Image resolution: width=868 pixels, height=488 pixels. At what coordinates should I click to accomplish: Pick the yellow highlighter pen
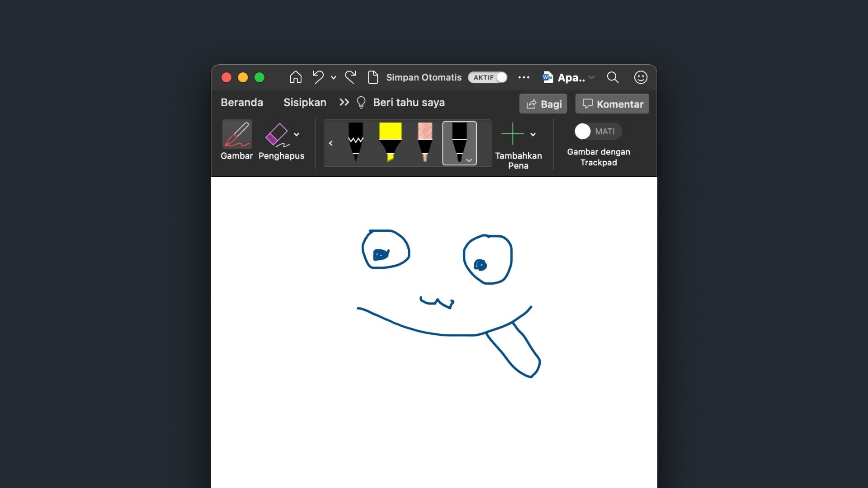pos(391,142)
